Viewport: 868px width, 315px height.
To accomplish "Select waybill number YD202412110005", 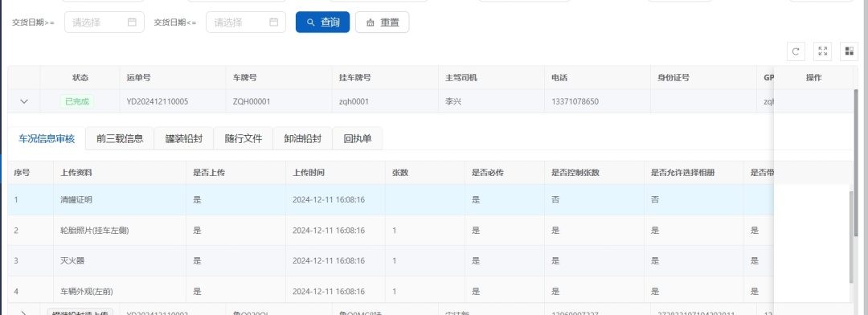I will point(158,102).
